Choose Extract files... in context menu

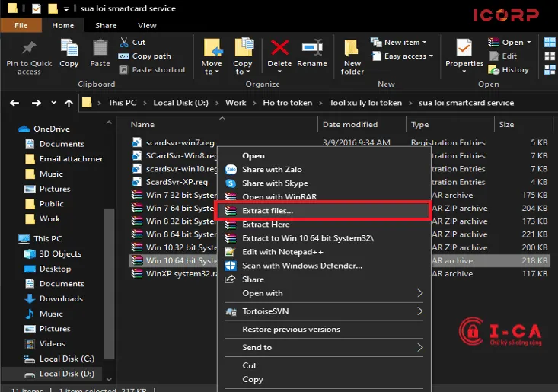(323, 211)
